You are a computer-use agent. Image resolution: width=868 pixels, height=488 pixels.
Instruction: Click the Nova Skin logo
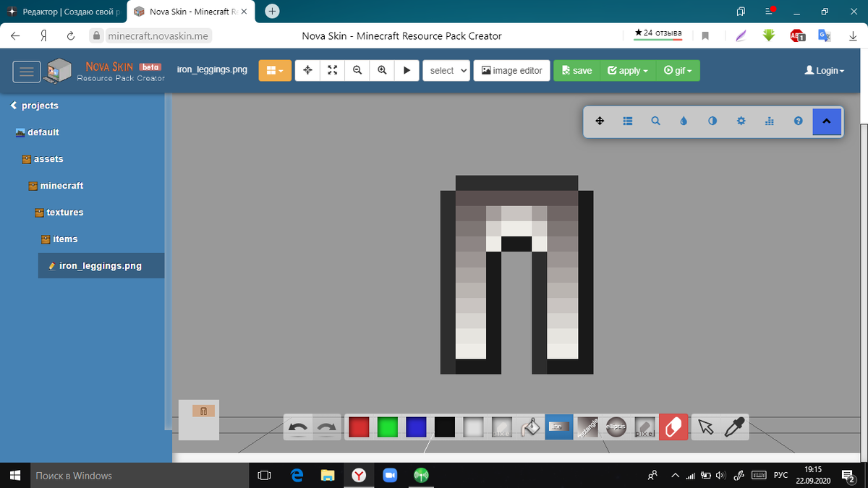tap(103, 70)
